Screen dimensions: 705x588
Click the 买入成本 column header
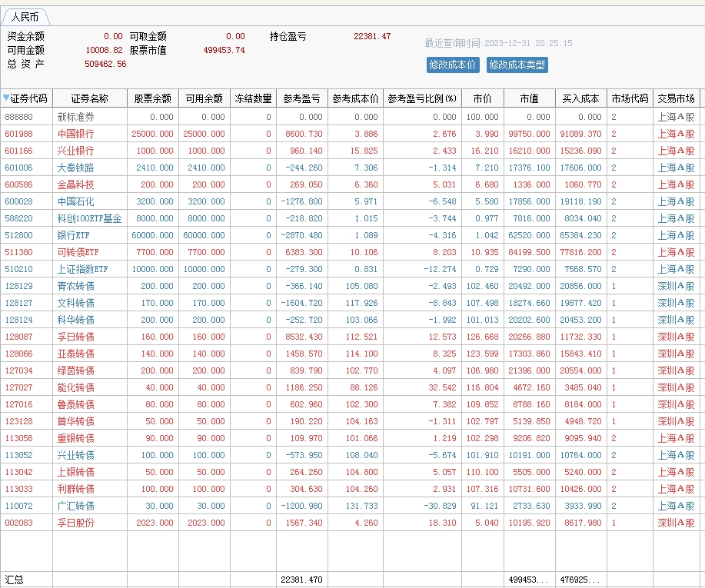pos(580,98)
